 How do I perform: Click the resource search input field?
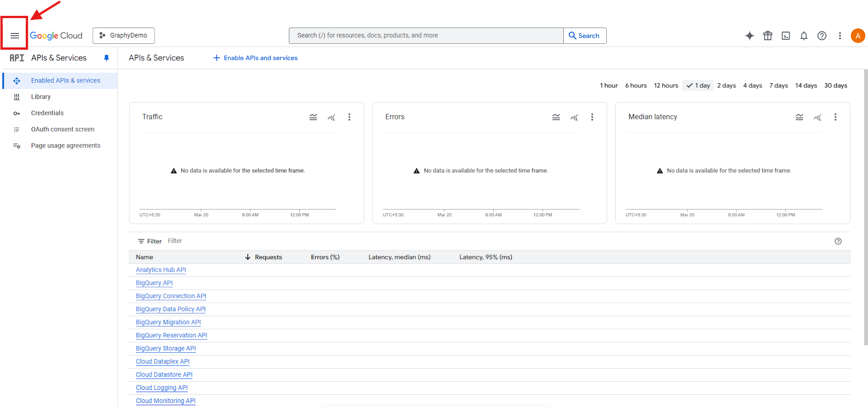[x=426, y=36]
